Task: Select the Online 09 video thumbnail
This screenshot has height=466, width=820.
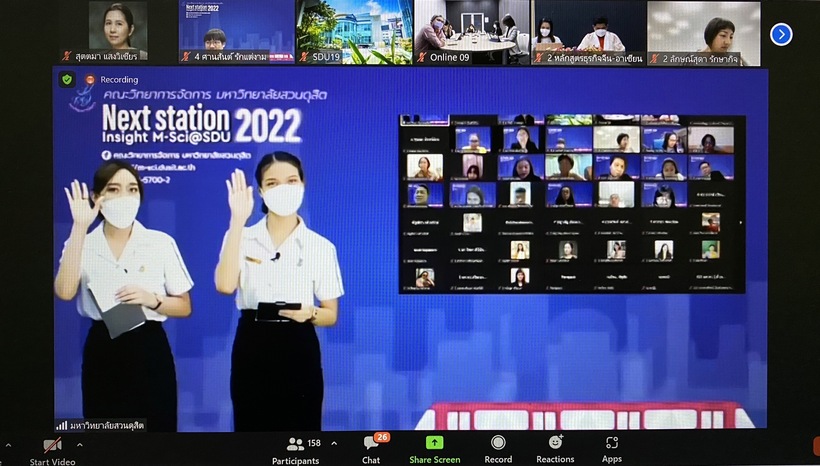Action: [472, 32]
